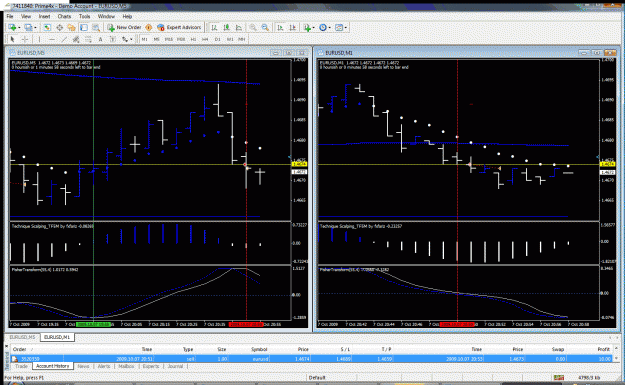Toggle chart auto scroll
This screenshot has height=385, width=625.
[280, 28]
